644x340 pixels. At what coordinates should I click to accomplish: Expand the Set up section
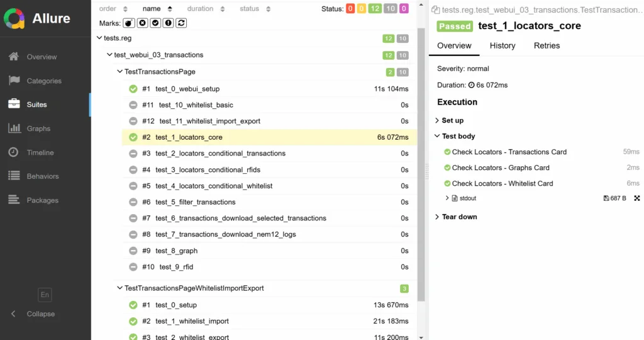pyautogui.click(x=452, y=120)
